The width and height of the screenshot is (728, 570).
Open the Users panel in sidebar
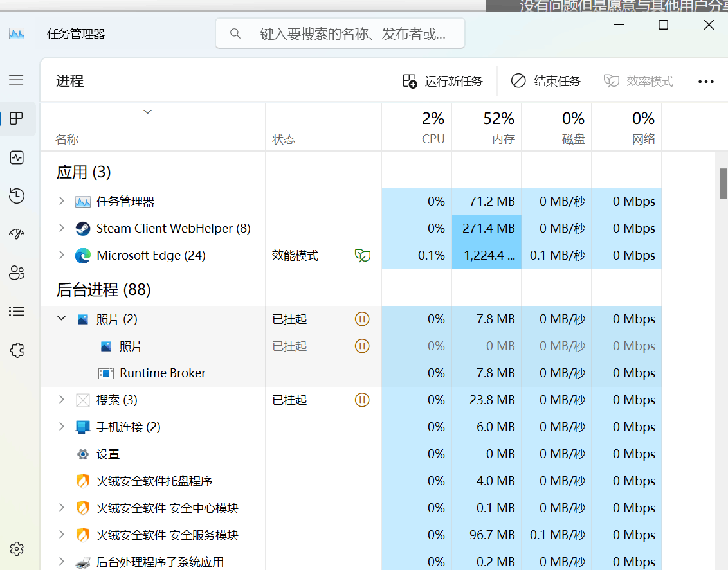[x=17, y=272]
